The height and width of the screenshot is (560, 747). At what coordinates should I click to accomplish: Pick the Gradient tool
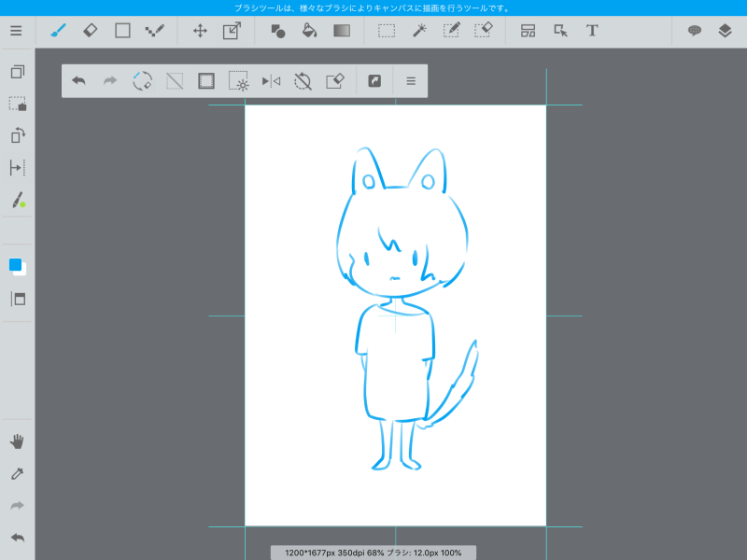[x=342, y=31]
